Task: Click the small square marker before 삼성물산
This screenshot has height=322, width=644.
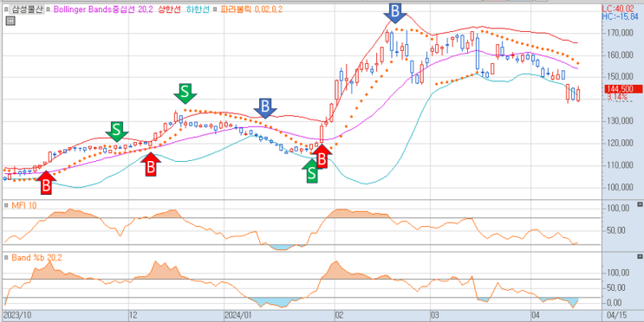Action: [7, 10]
